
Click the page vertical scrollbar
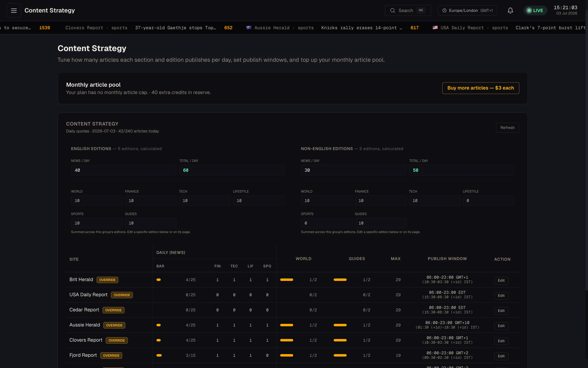(587, 150)
